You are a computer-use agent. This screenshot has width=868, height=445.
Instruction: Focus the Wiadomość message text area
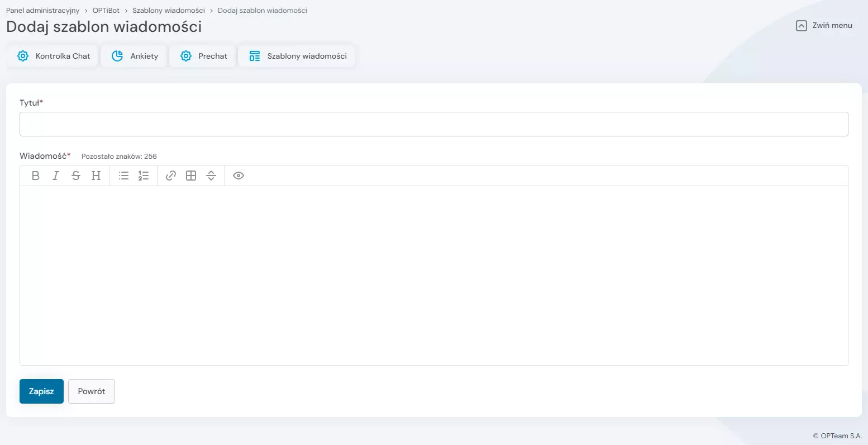click(x=433, y=275)
